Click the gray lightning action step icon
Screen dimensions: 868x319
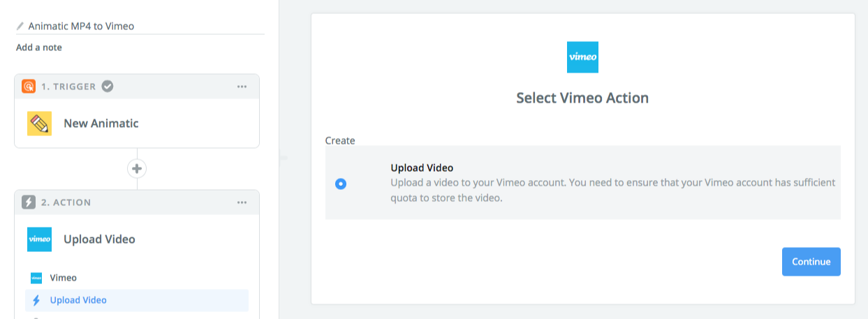(29, 202)
